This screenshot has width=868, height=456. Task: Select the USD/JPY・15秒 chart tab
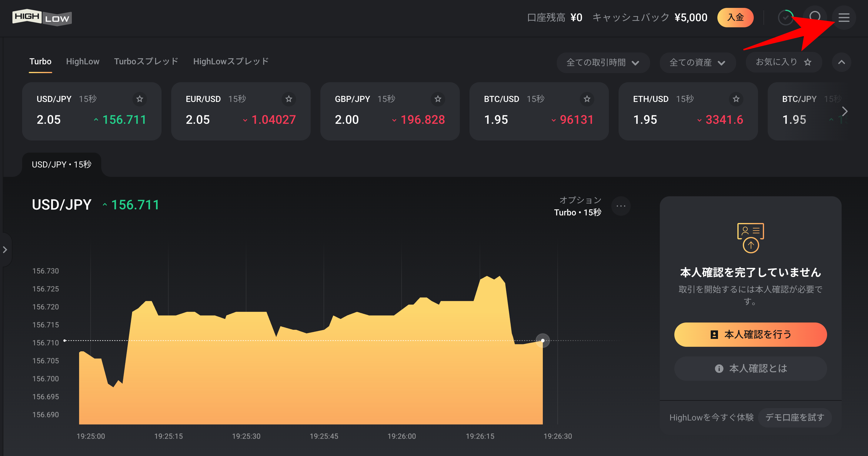(x=62, y=165)
